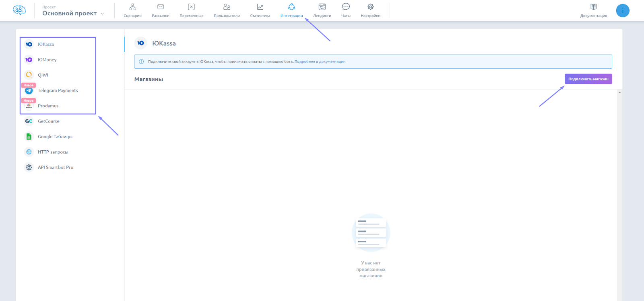Open the Переменные brackets icon
Screen dimensions: 644x301
[x=192, y=7]
